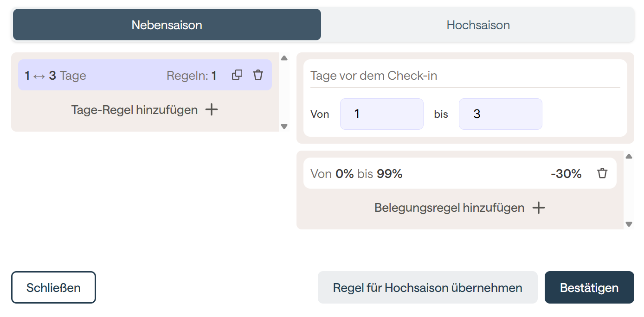Open the Von 0% bis 99% rule
Viewport: 644px width, 317px height.
(418, 174)
